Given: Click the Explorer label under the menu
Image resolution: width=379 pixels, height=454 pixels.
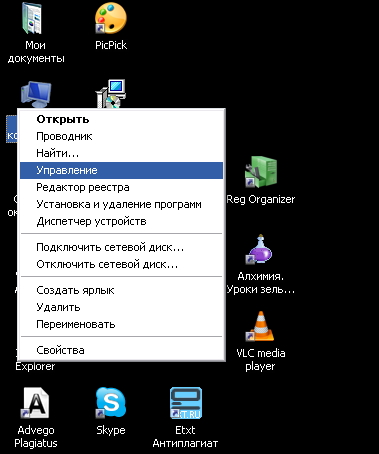Looking at the screenshot, I should 35,366.
